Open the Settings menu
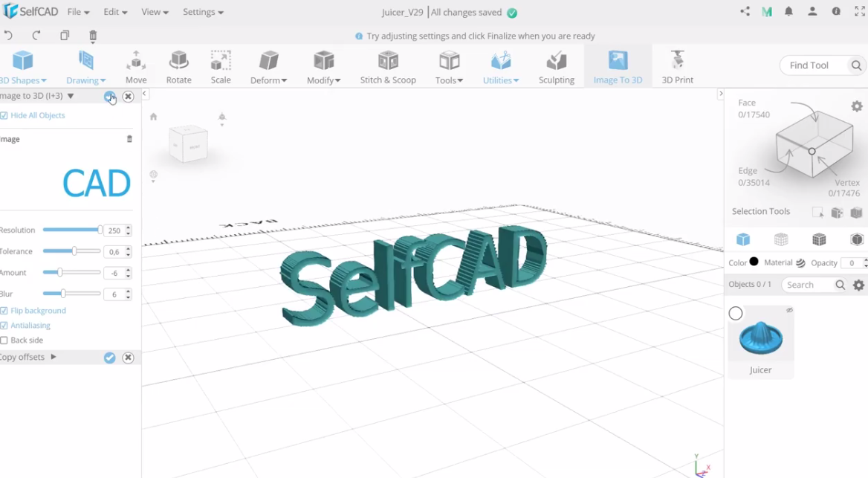Image resolution: width=868 pixels, height=478 pixels. (x=203, y=12)
